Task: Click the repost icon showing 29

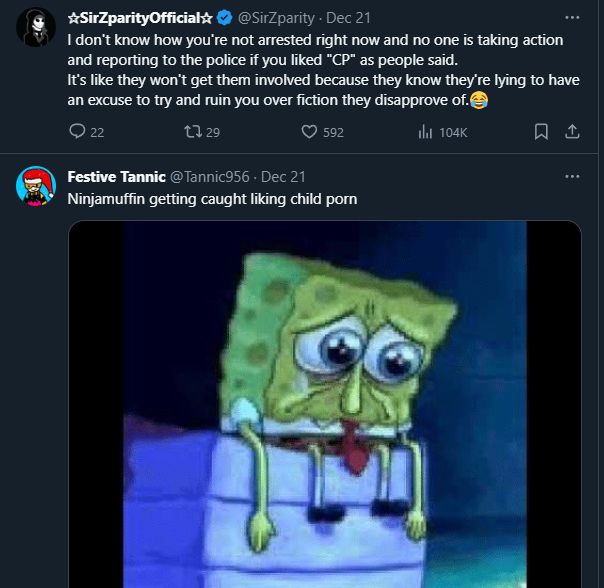Action: [x=192, y=132]
